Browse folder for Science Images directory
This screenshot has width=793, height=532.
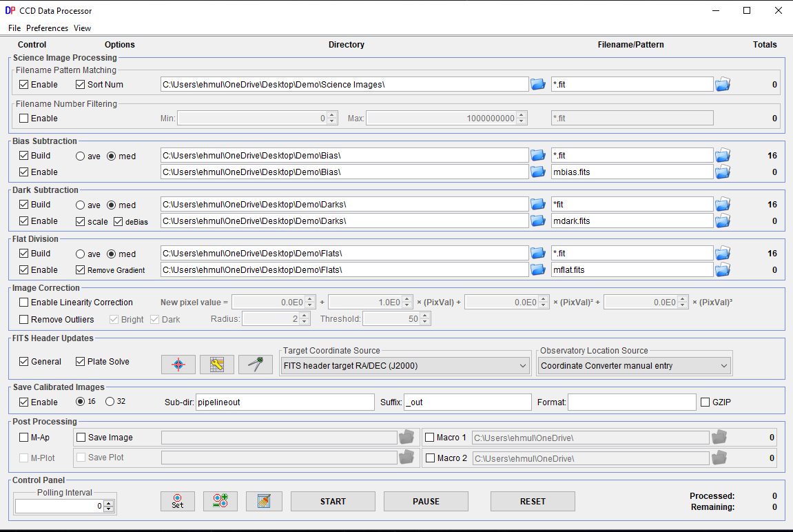click(538, 84)
